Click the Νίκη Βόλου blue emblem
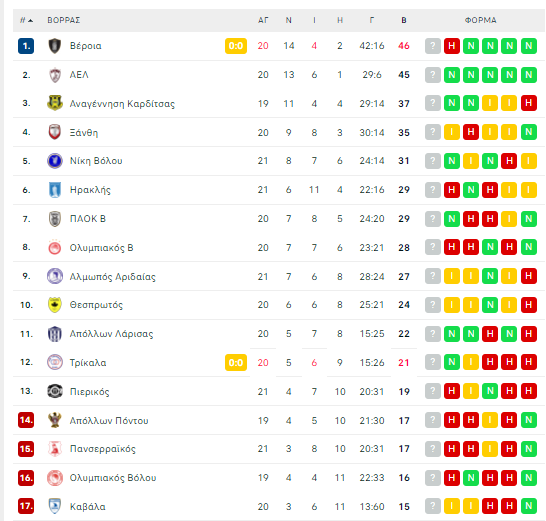The image size is (546, 521). (x=55, y=161)
